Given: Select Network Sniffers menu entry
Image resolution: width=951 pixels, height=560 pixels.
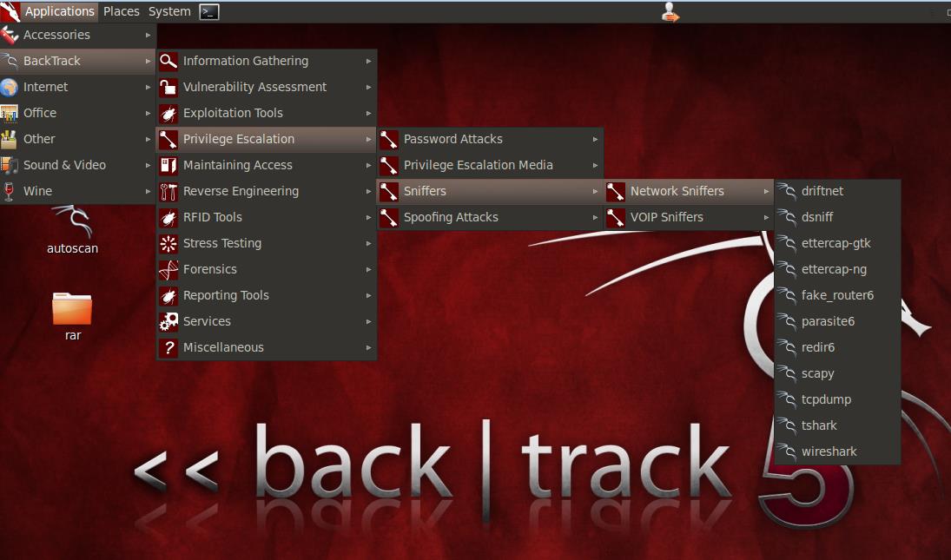Looking at the screenshot, I should (x=689, y=192).
